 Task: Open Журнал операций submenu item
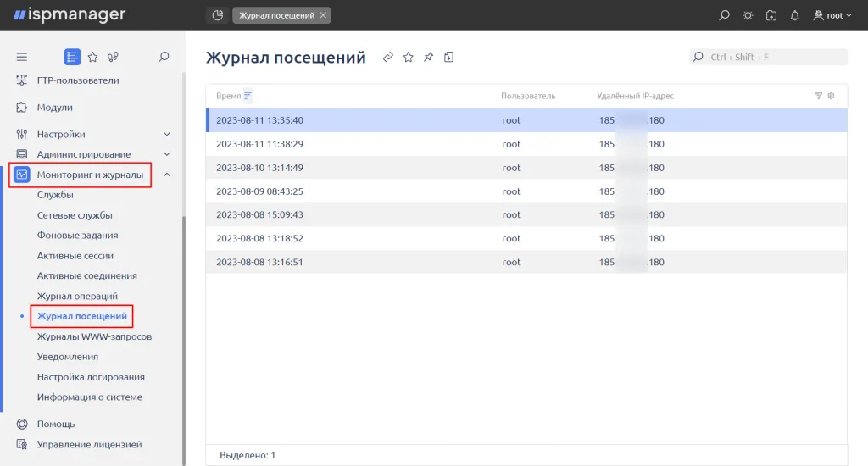click(x=77, y=296)
